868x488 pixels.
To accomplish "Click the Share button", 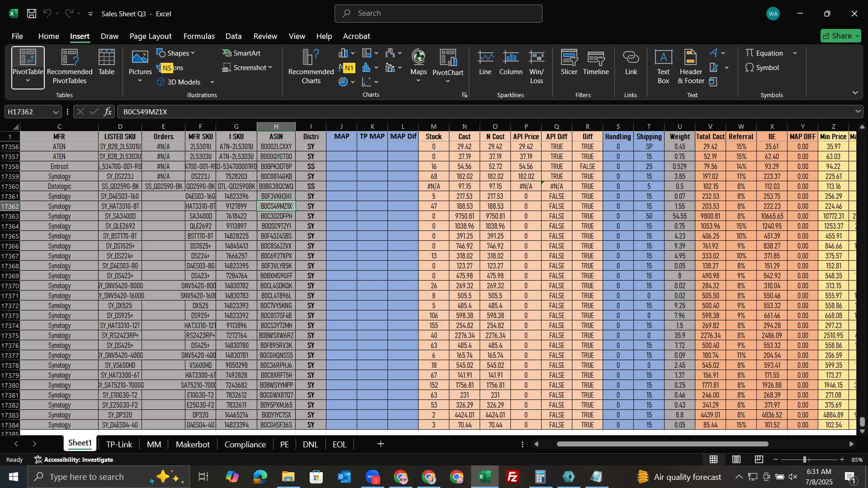I will coord(840,36).
